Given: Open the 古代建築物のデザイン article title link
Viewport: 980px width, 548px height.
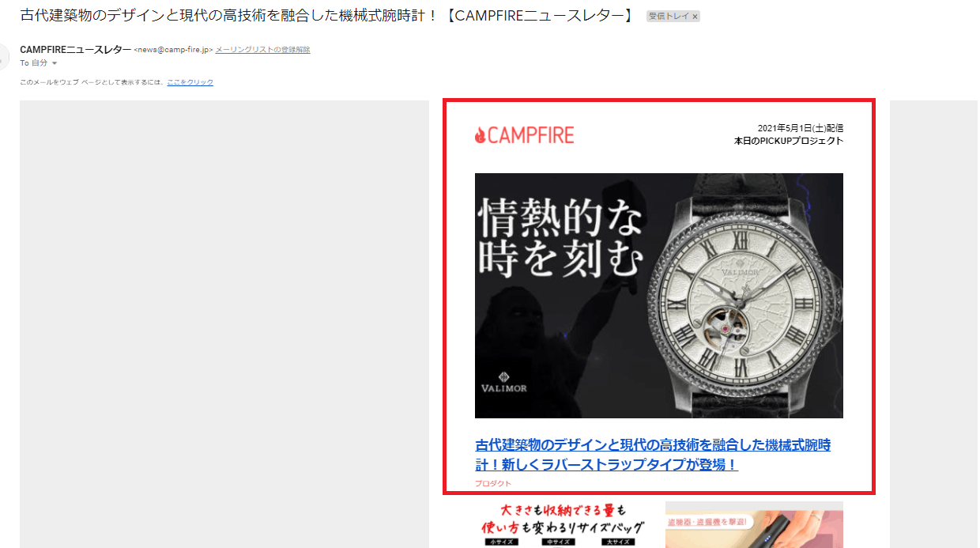Looking at the screenshot, I should click(653, 455).
